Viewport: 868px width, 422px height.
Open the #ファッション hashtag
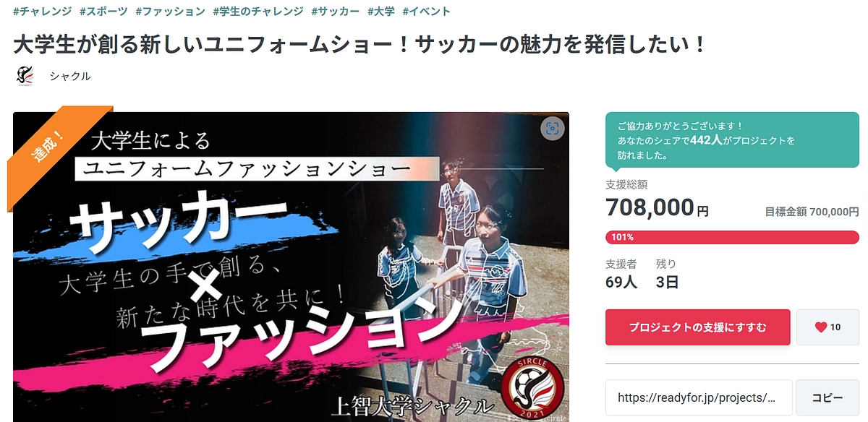170,12
